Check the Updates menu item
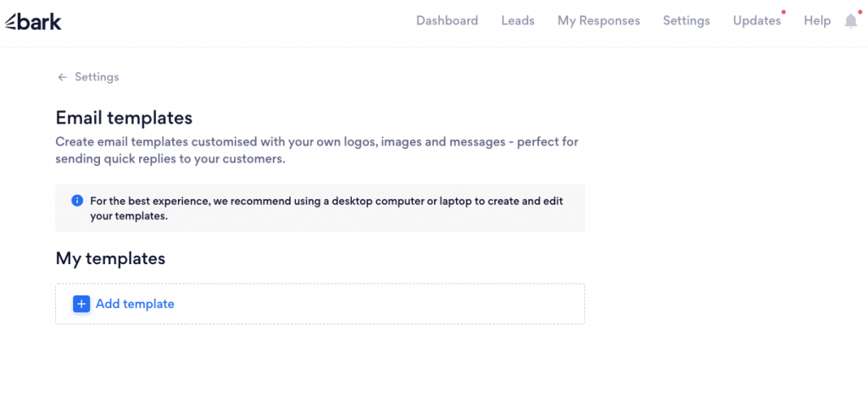Viewport: 868px width, 403px height. point(756,21)
